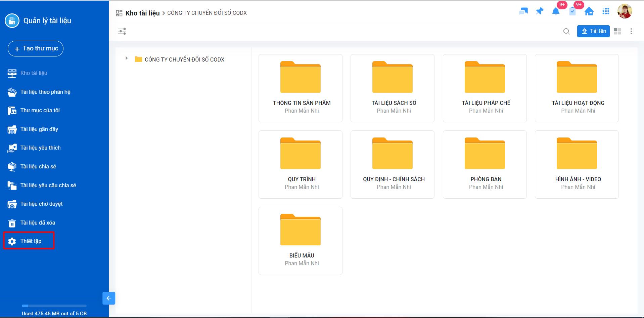Image resolution: width=644 pixels, height=318 pixels.
Task: Open the search magnifier icon
Action: click(566, 31)
